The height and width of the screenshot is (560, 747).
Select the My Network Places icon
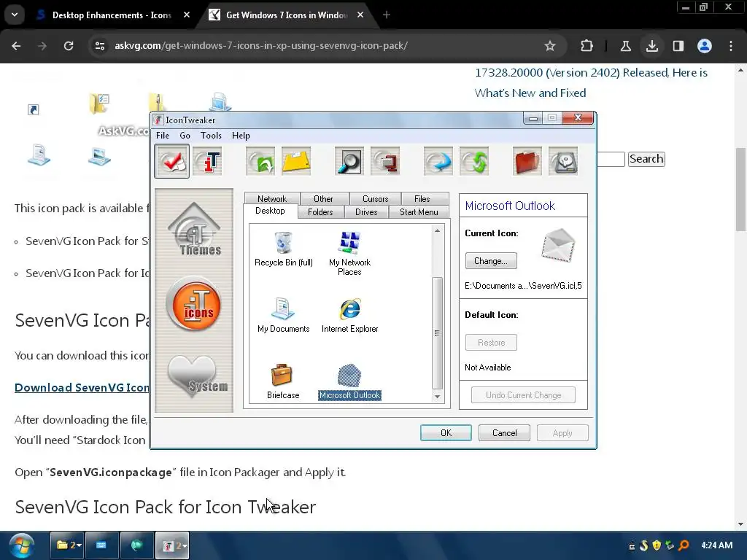[x=349, y=253]
